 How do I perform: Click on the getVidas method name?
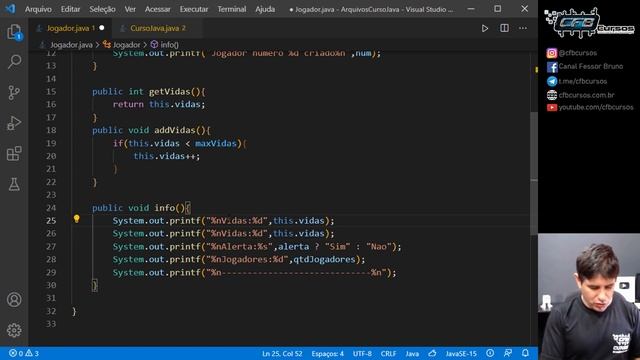click(169, 92)
